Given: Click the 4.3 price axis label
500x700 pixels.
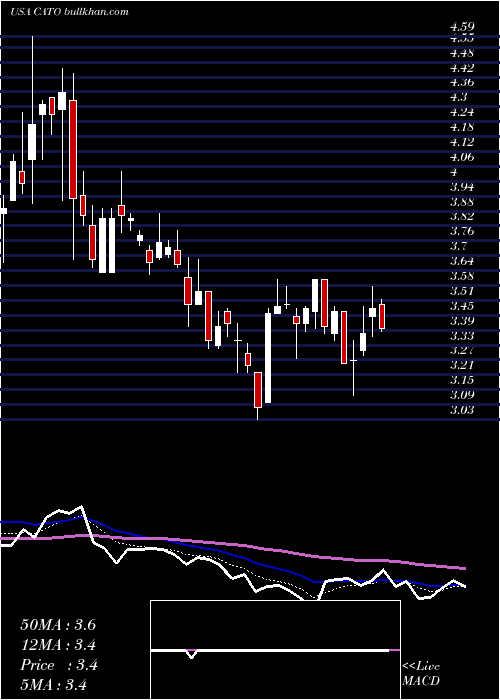Looking at the screenshot, I should 458,97.
